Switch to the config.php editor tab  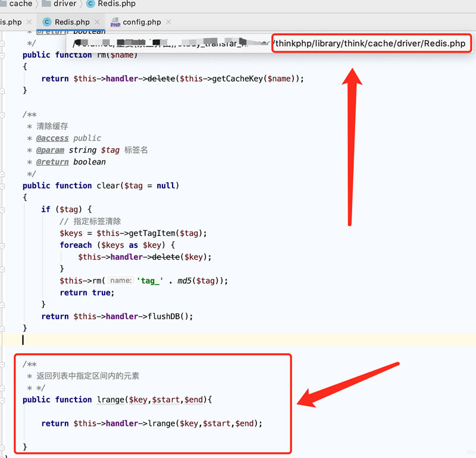pyautogui.click(x=142, y=22)
